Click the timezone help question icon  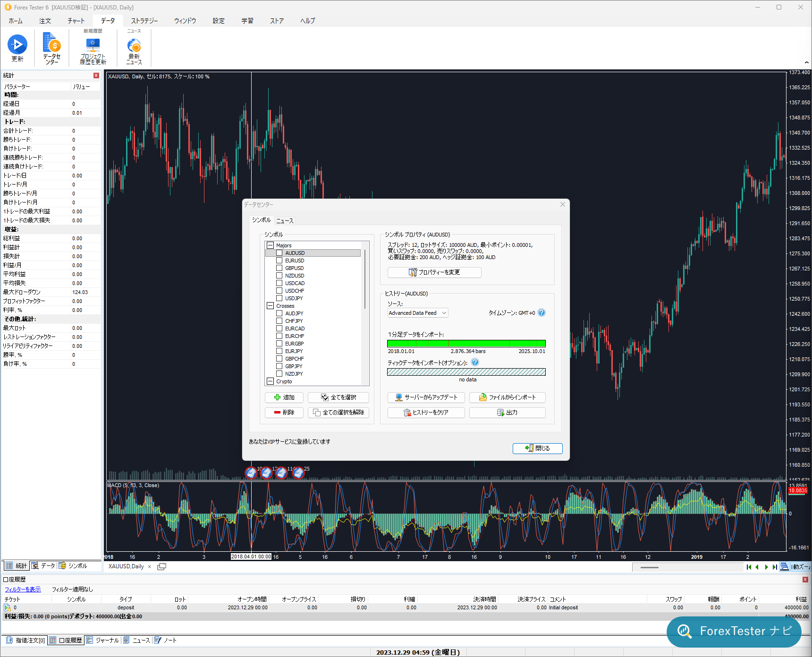[x=541, y=312]
